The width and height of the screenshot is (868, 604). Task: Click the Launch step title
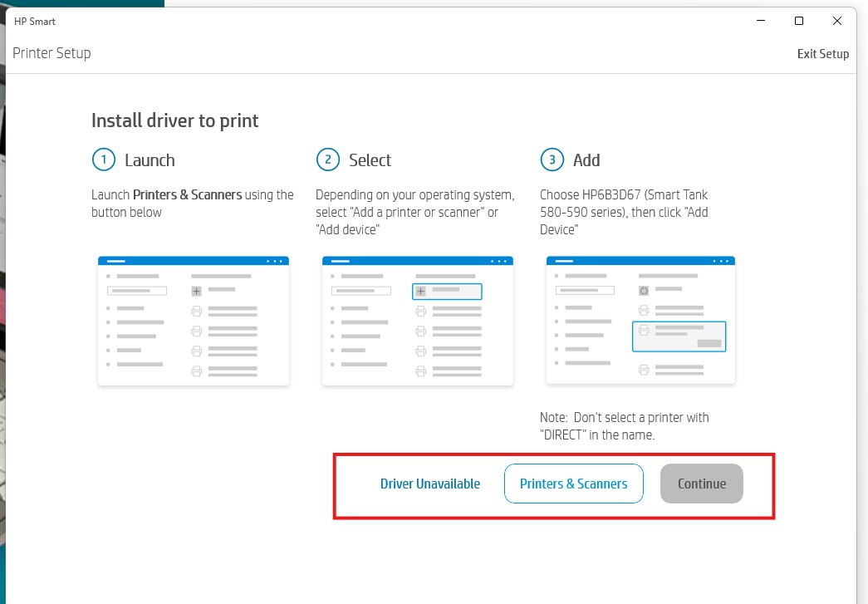pyautogui.click(x=150, y=160)
